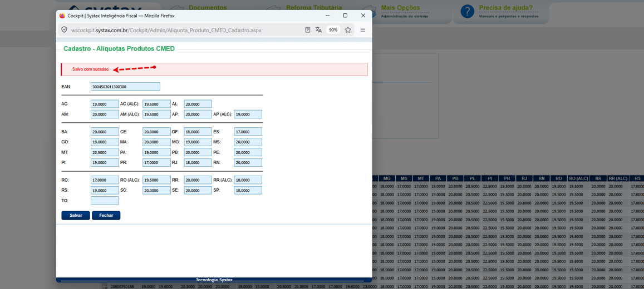
Task: Click the SP aliquota field
Action: (248, 190)
